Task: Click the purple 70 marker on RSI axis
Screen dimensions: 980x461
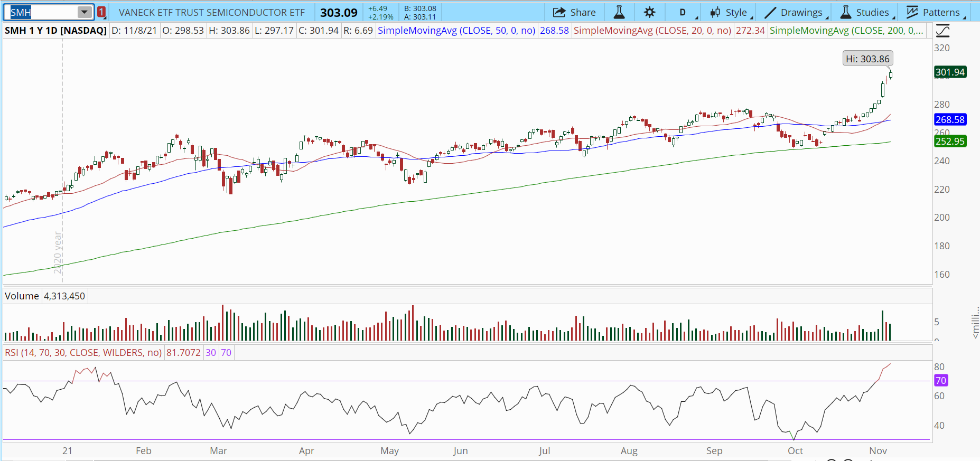Action: pyautogui.click(x=941, y=380)
